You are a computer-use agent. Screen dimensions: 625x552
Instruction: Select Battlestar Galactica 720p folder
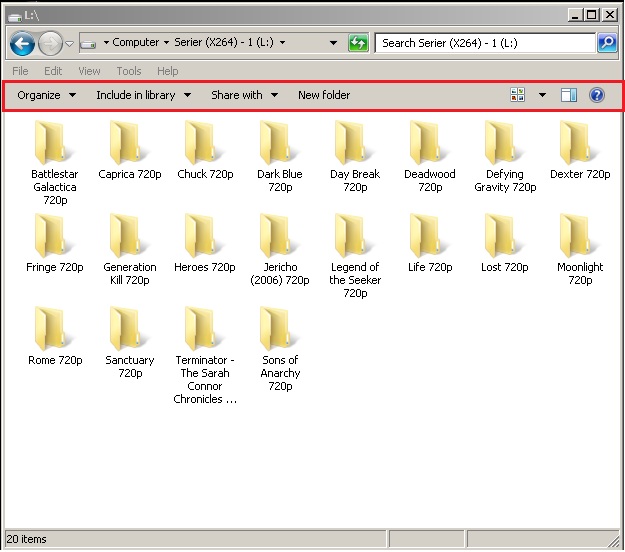(55, 163)
